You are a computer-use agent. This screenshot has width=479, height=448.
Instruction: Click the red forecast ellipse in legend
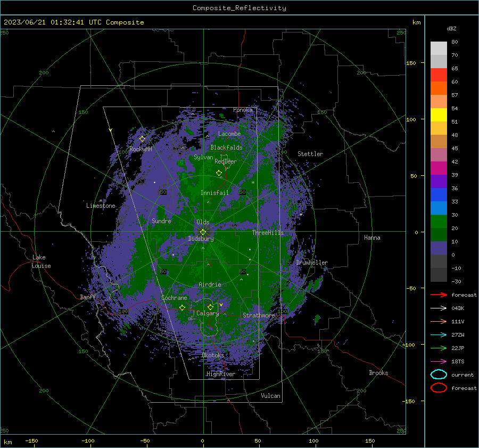(439, 388)
